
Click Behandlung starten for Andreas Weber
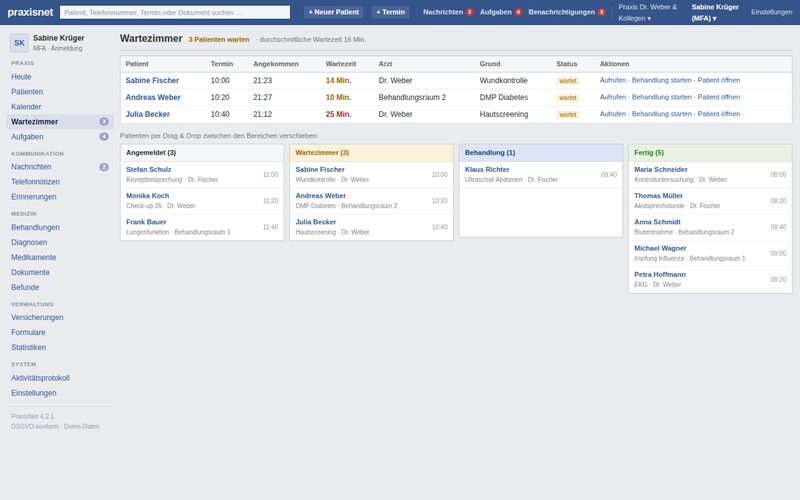point(661,97)
